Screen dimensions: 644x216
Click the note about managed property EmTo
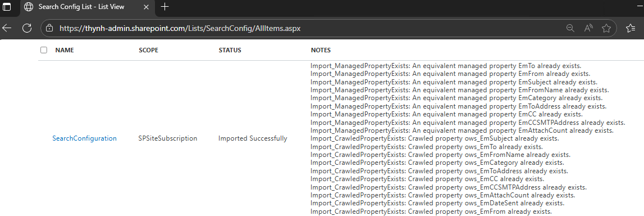(x=446, y=66)
